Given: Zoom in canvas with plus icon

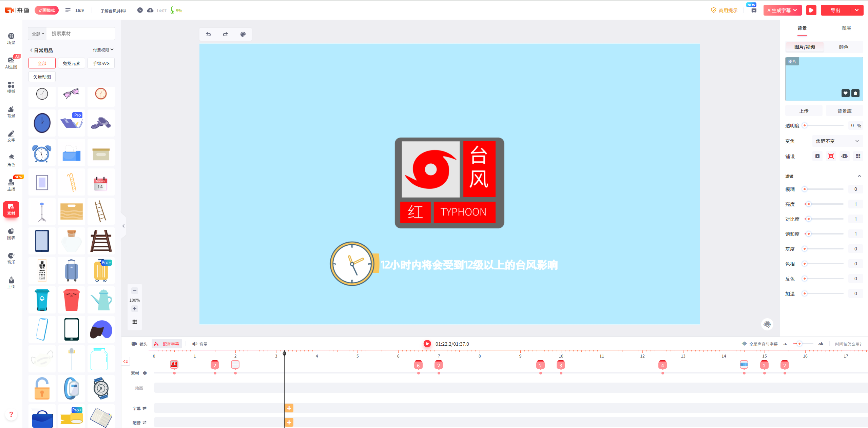Looking at the screenshot, I should click(x=135, y=309).
